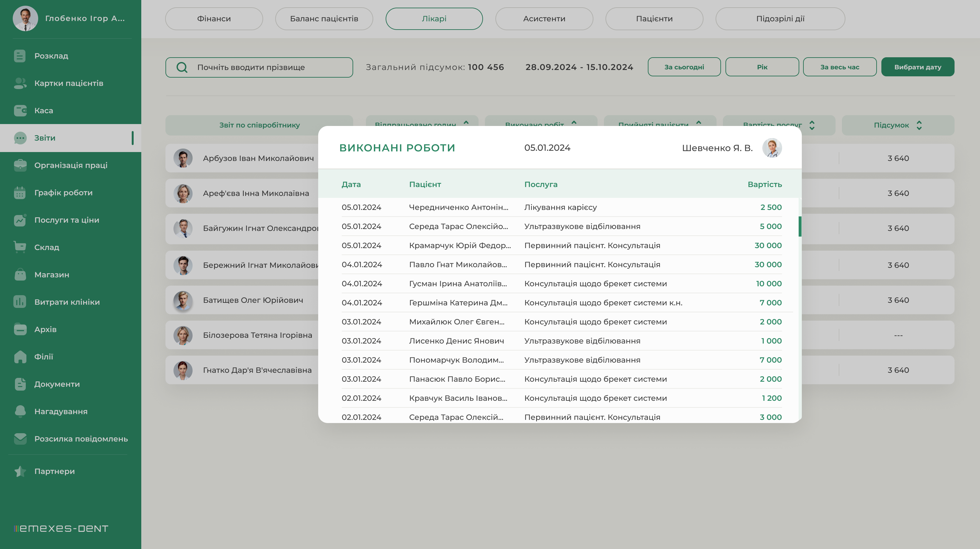The image size is (980, 549).
Task: Toggle Вартість послуг sort arrows
Action: tap(812, 125)
